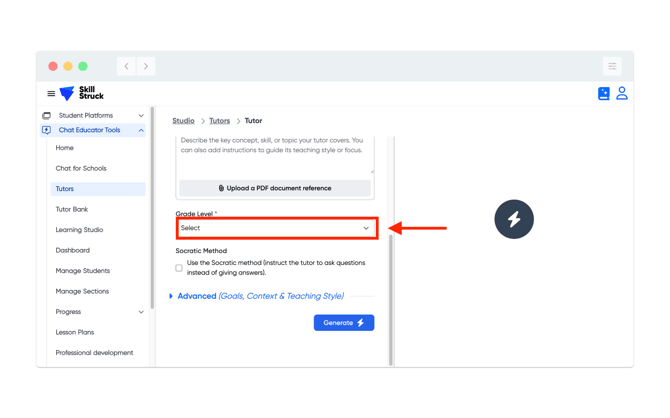Click the hamburger menu icon beside the logo

51,94
